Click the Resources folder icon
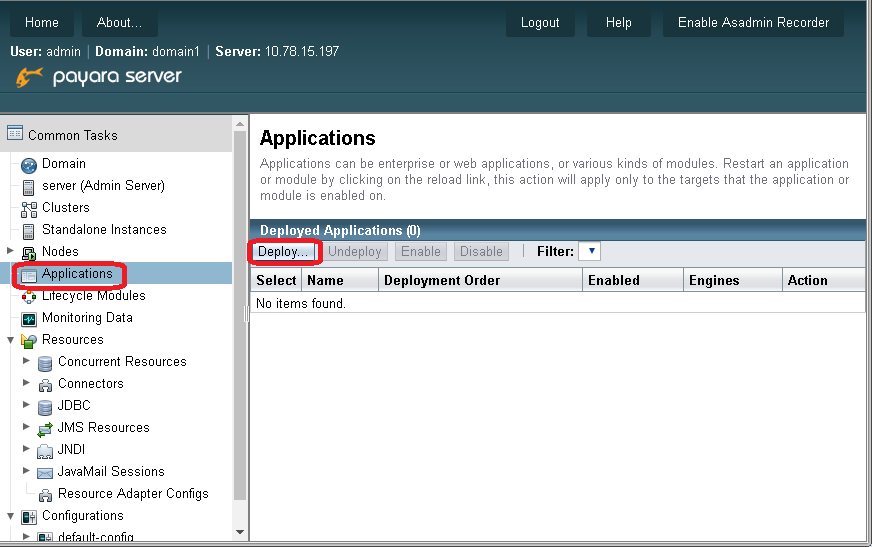This screenshot has width=872, height=547. pyautogui.click(x=29, y=341)
